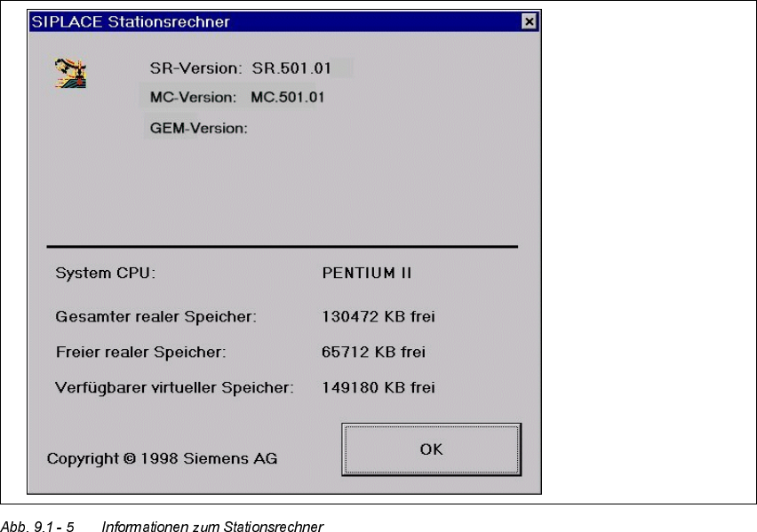Click the GEM-Version label
Image resolution: width=757 pixels, height=532 pixels.
pos(198,128)
